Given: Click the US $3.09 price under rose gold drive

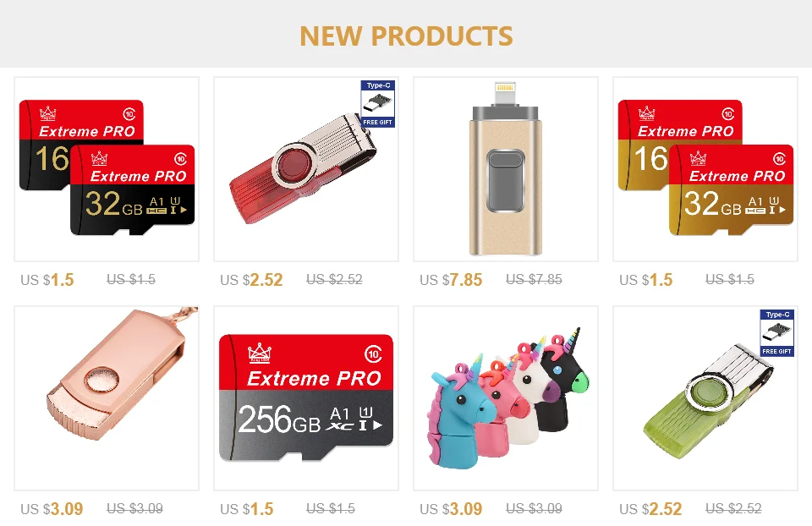Looking at the screenshot, I should click(52, 509).
